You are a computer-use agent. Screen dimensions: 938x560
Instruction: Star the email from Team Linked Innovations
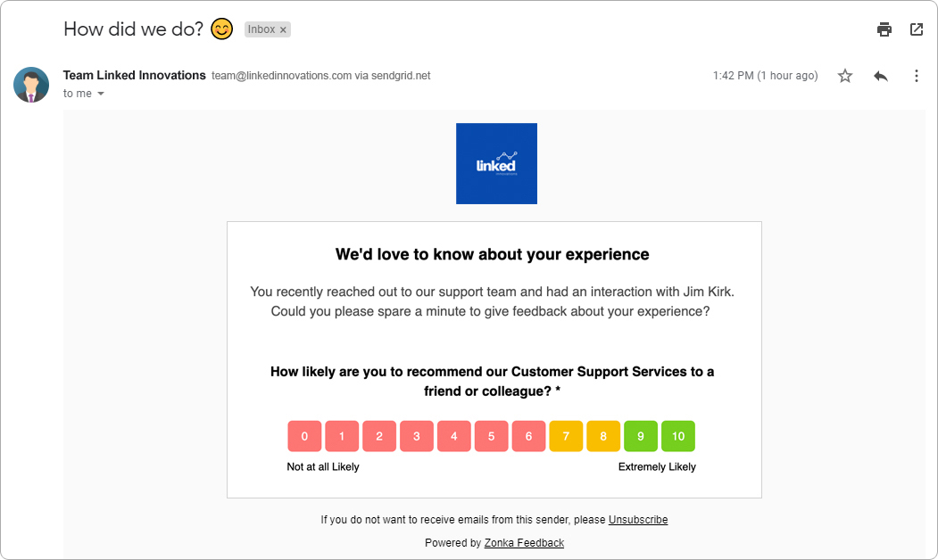(844, 76)
